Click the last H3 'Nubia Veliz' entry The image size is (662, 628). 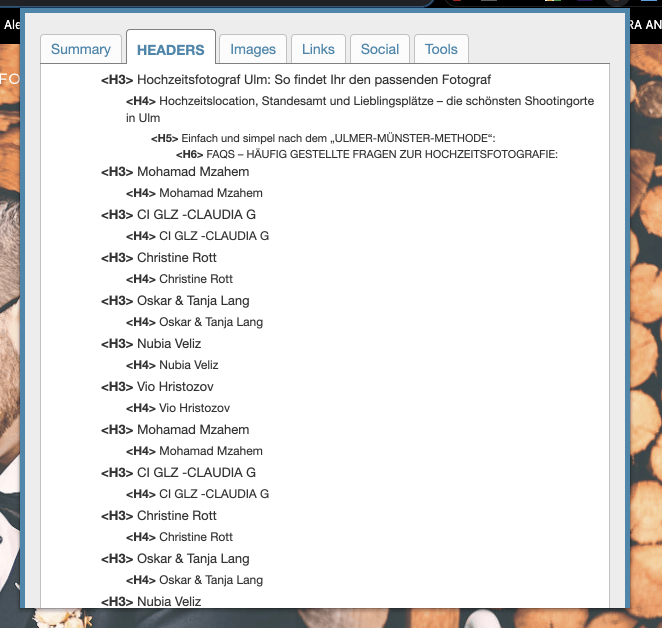pos(151,601)
